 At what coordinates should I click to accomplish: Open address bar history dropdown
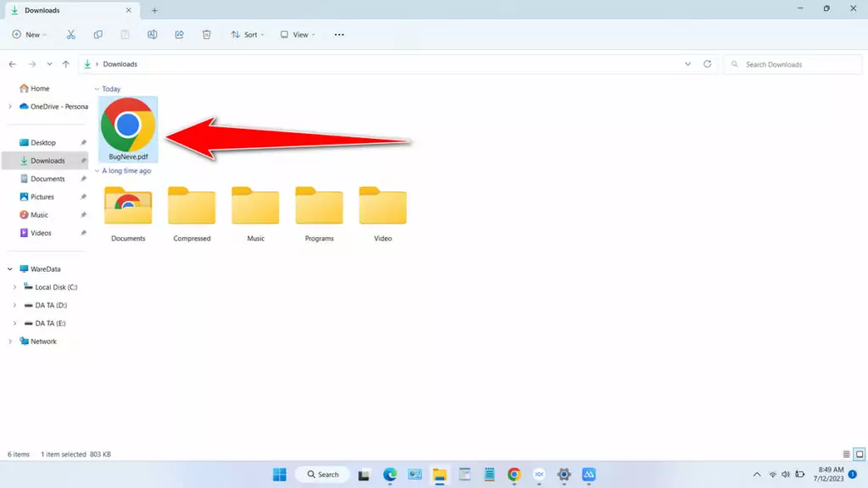[x=687, y=64]
